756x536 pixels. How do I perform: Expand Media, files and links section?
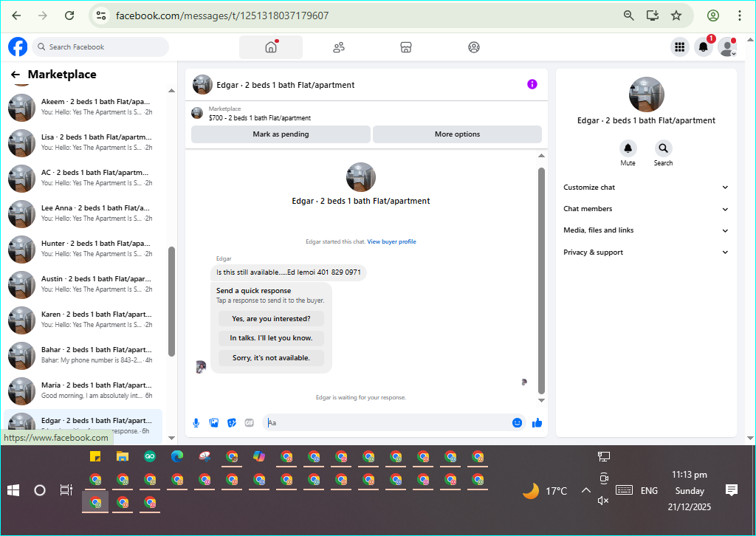click(x=645, y=230)
